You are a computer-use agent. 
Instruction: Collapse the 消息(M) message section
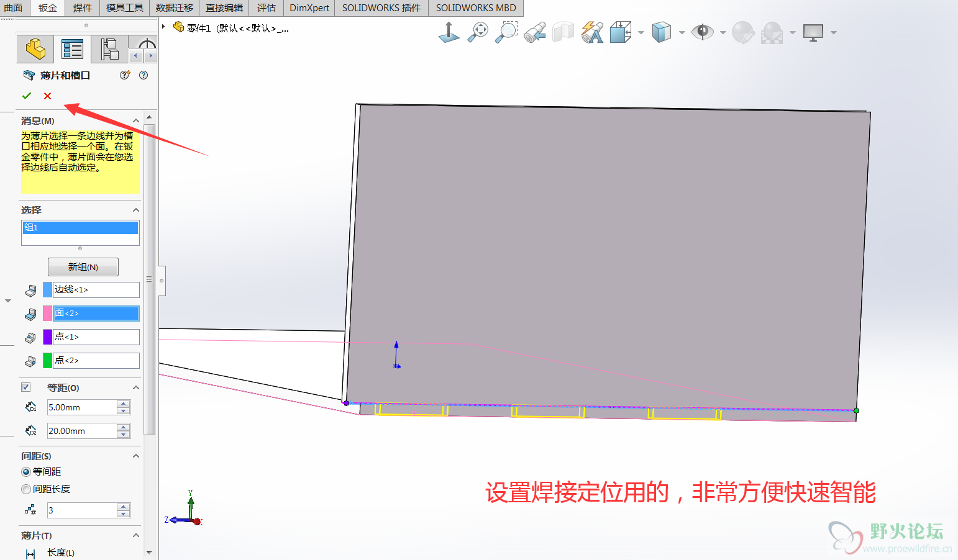pos(136,120)
